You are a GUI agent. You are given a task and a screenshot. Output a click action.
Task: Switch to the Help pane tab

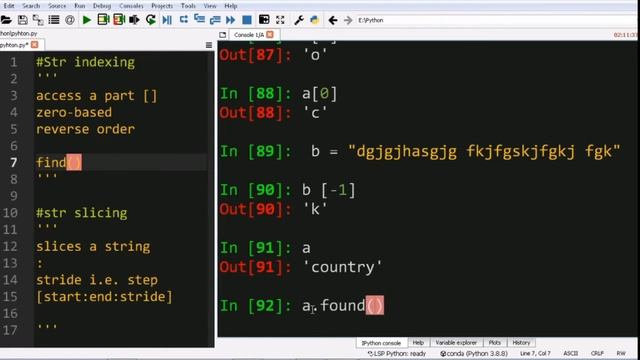coord(418,343)
